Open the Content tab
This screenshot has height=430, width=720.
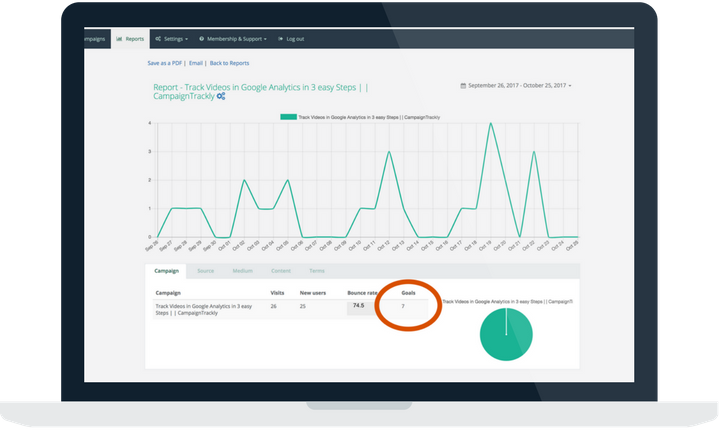tap(280, 271)
